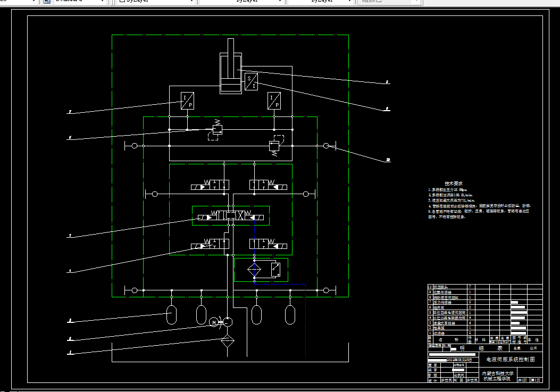Click 内蒙古科技大学 in title block
This screenshot has width=560, height=392.
[x=498, y=373]
